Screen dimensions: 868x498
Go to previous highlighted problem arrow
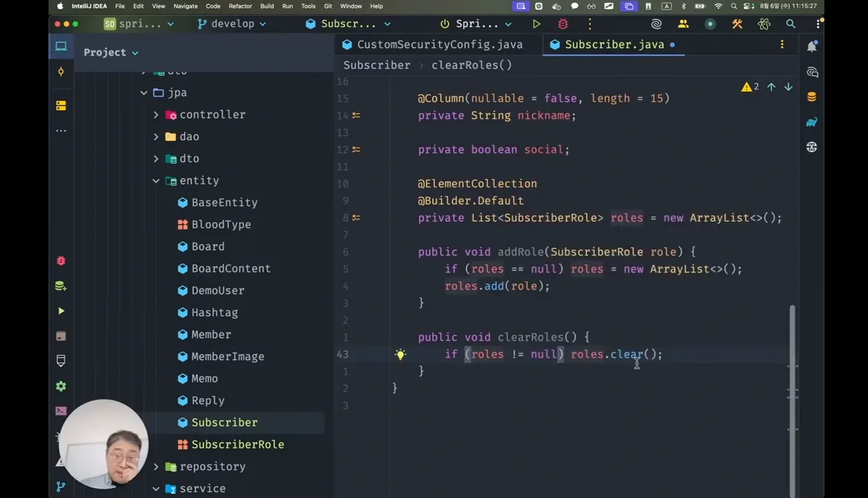point(771,87)
